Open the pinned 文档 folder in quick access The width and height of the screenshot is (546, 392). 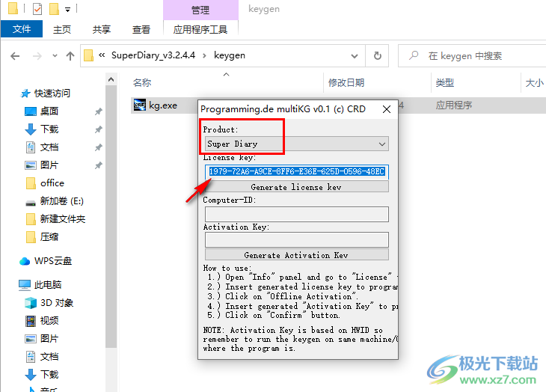(49, 147)
